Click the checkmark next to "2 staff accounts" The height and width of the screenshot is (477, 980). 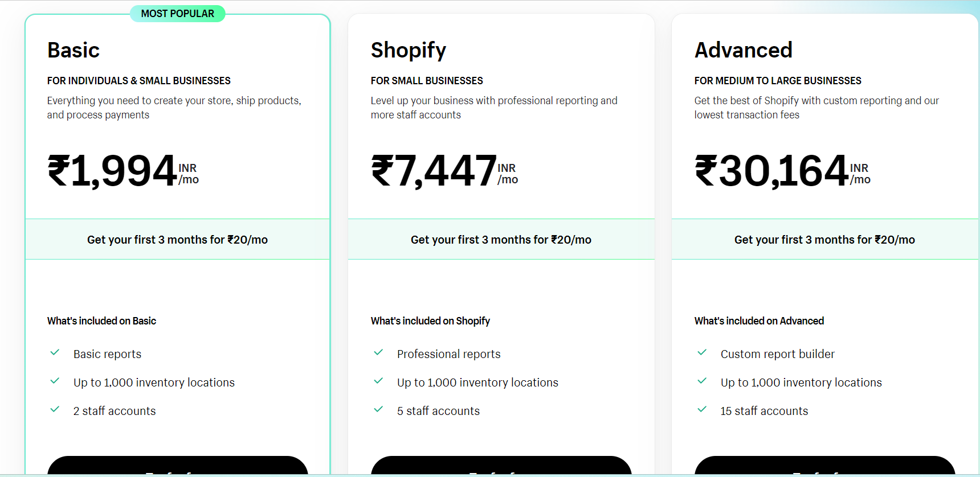coord(55,410)
